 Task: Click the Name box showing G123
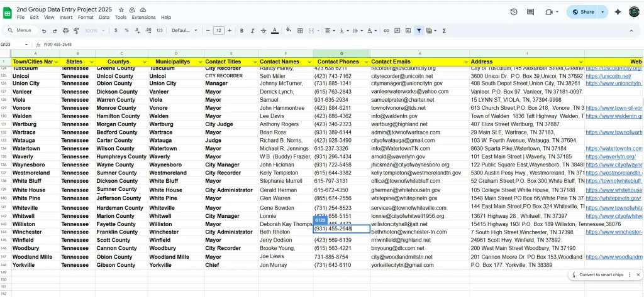pyautogui.click(x=13, y=45)
